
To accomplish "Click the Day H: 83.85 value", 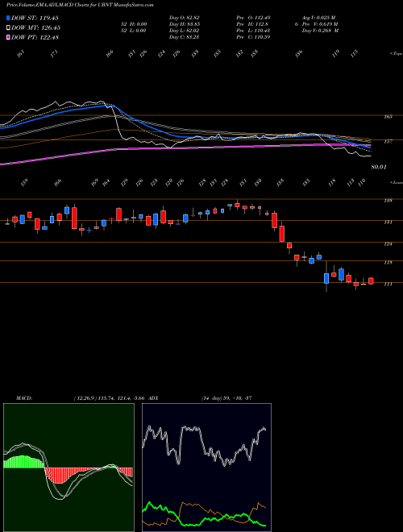I will tap(184, 24).
